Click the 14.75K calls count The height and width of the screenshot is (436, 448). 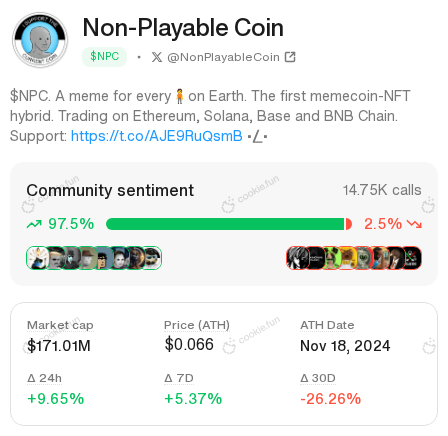[x=382, y=190]
